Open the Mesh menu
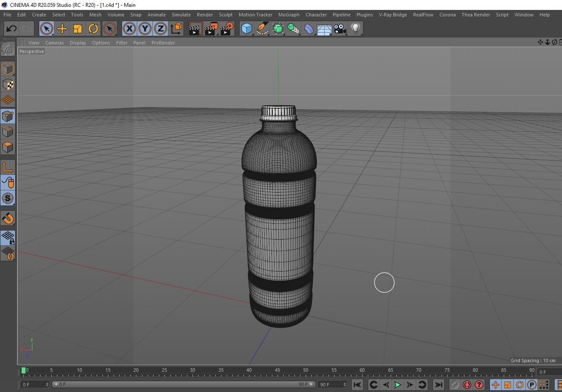Screen dimensions: 562x392 95,15
